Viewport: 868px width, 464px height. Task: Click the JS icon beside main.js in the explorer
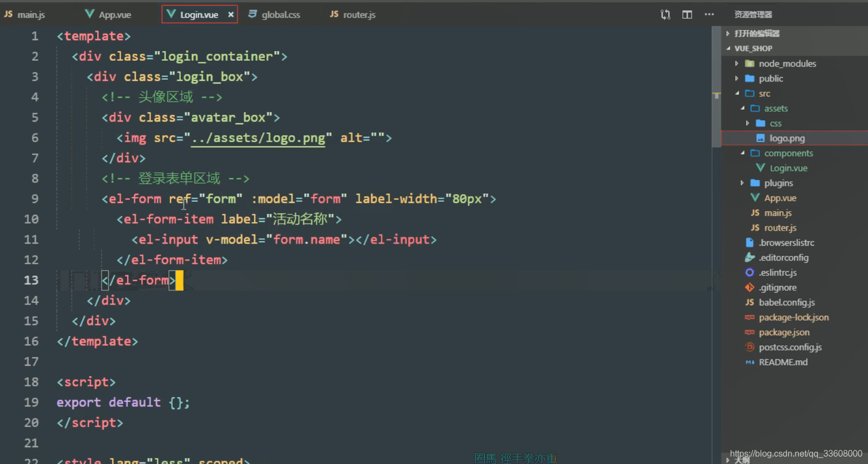pos(755,213)
